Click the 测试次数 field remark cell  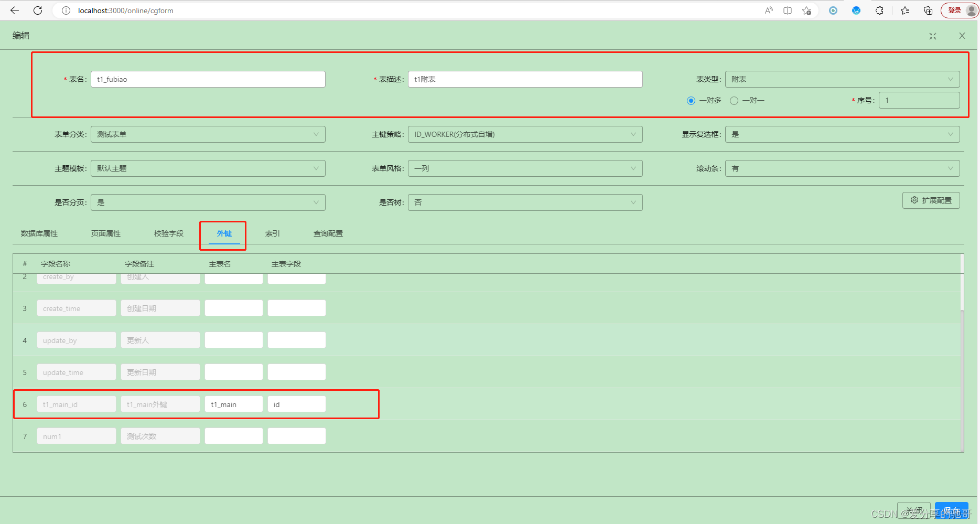point(160,436)
